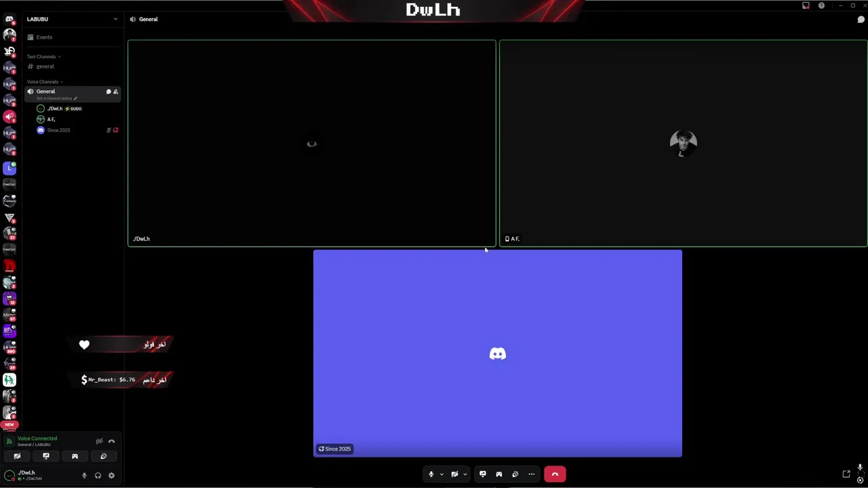The width and height of the screenshot is (868, 488).
Task: Open soundboard in sidebar voice panel
Action: click(104, 456)
